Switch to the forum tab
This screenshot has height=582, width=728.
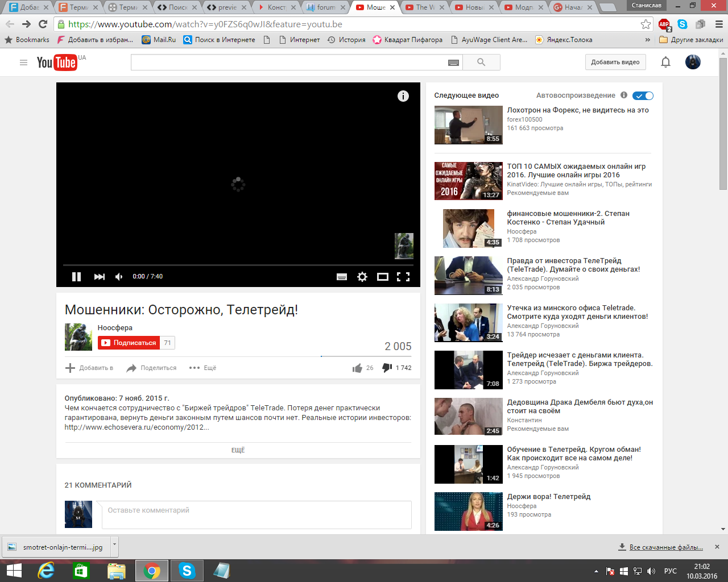(x=326, y=7)
